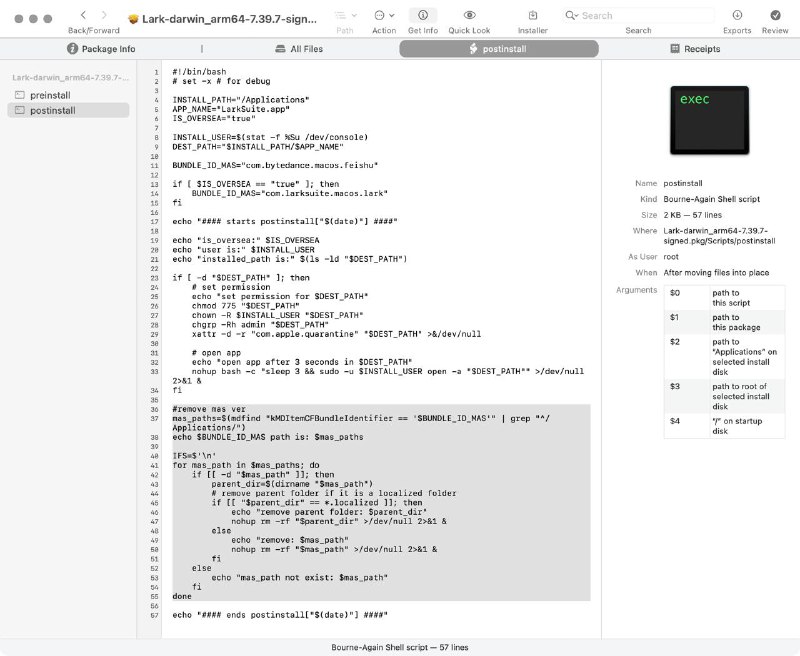Open Quick Look eye icon
Image resolution: width=800 pixels, height=656 pixels.
tap(469, 15)
